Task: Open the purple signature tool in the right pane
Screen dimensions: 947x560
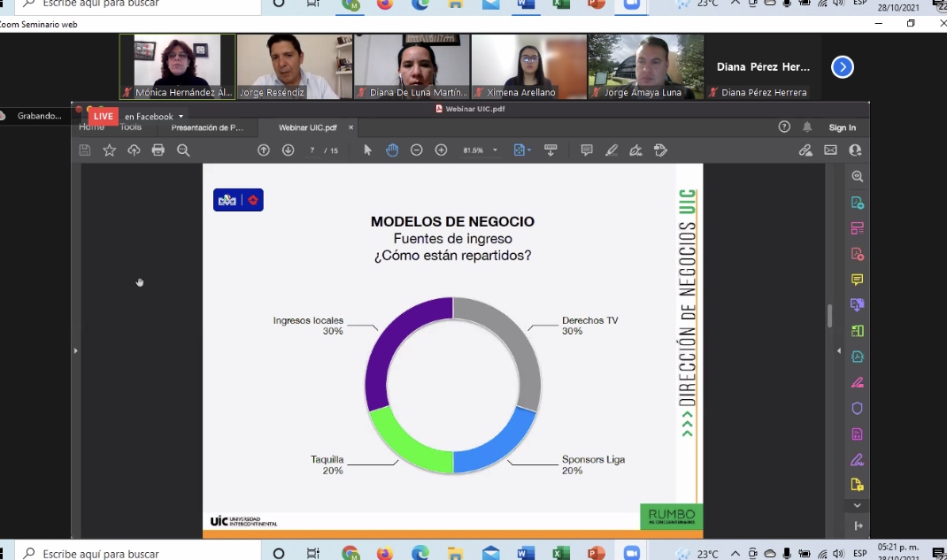Action: (857, 460)
